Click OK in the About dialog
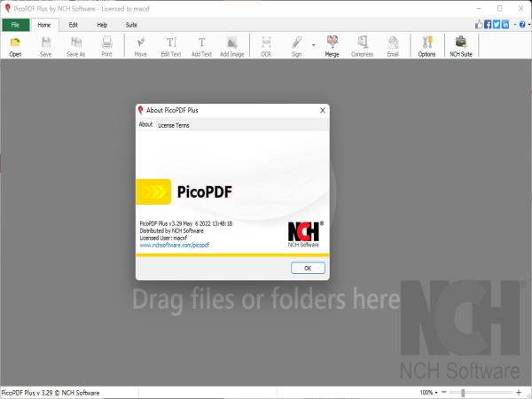Screen dimensions: 532x399 pos(308,268)
